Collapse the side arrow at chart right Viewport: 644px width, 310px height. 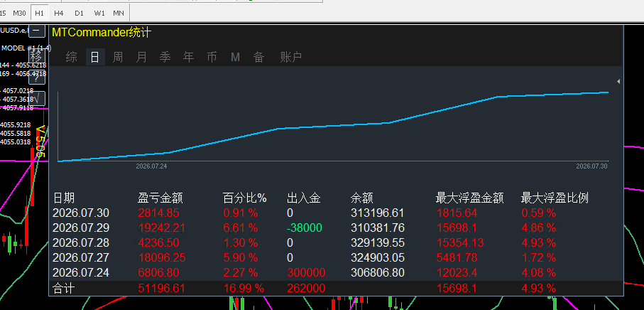pyautogui.click(x=618, y=81)
